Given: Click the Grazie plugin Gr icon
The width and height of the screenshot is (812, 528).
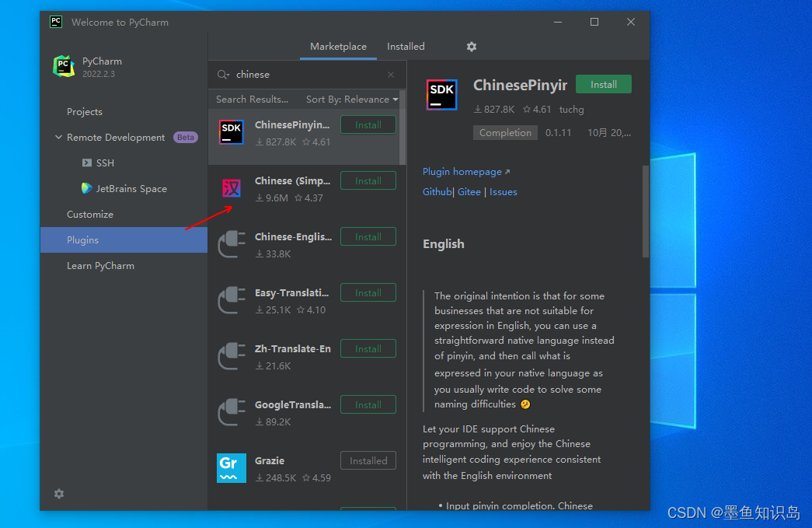Looking at the screenshot, I should [231, 468].
